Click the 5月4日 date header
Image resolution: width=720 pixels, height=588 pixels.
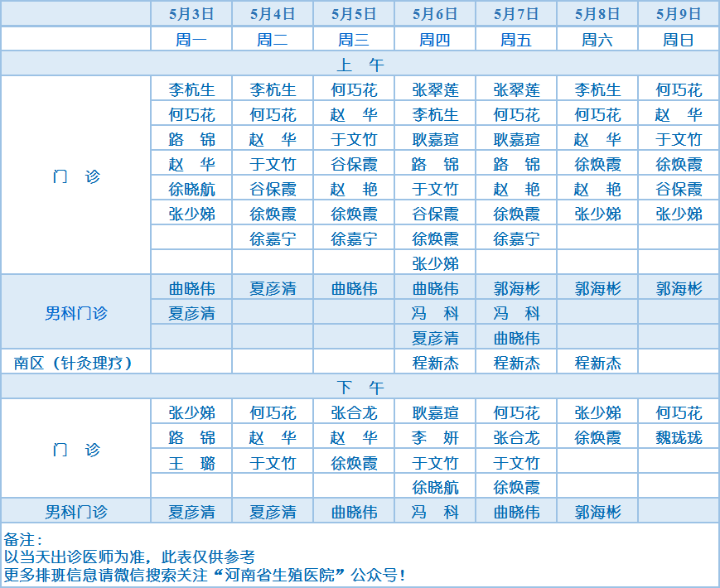[x=273, y=14]
